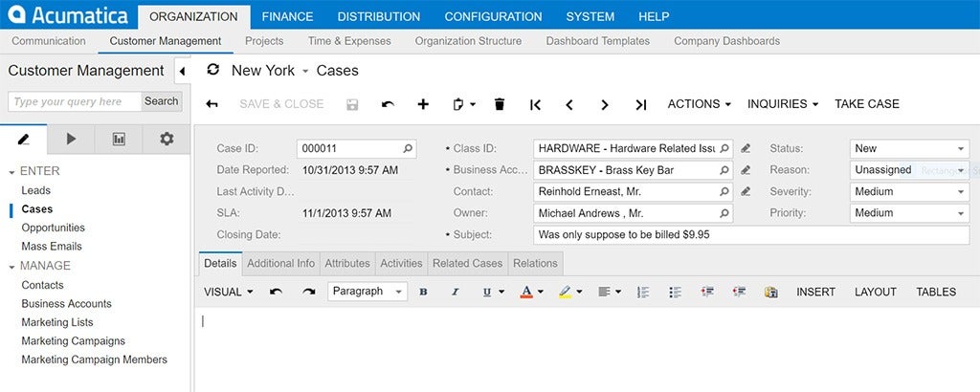Screen dimensions: 980x392
Task: Open the VISUAL editor mode dropdown
Action: 228,293
